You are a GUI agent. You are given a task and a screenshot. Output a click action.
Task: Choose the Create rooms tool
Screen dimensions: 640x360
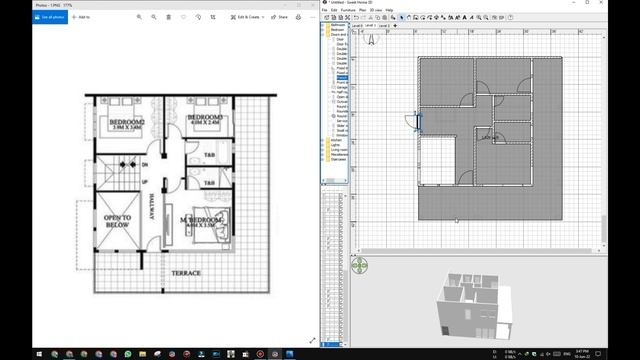pos(423,18)
